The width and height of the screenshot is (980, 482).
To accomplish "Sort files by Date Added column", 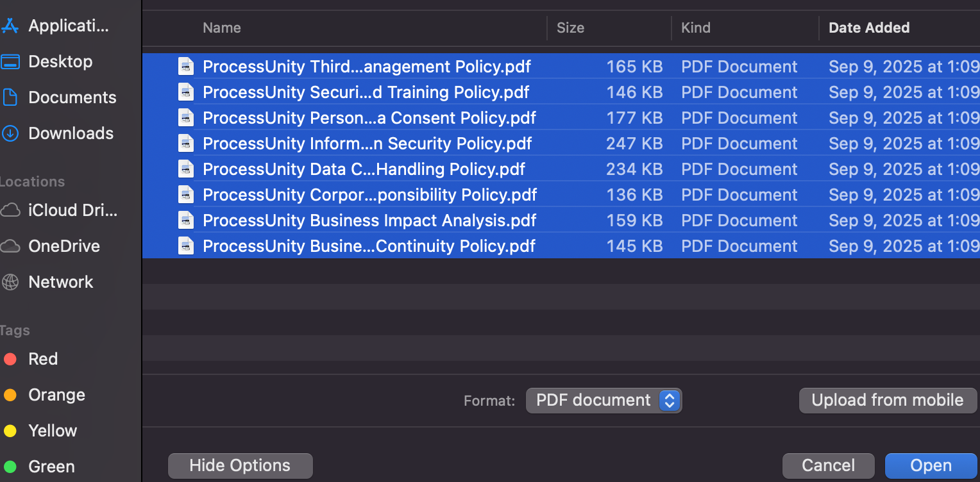I will (869, 28).
